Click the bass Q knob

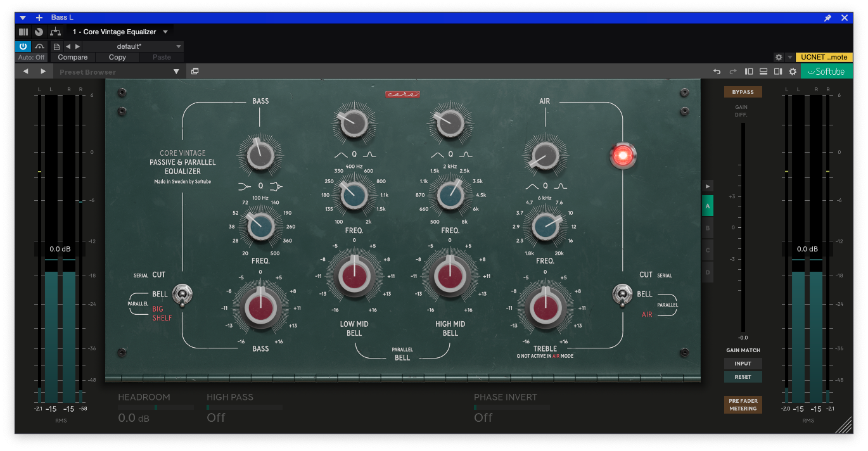point(260,155)
